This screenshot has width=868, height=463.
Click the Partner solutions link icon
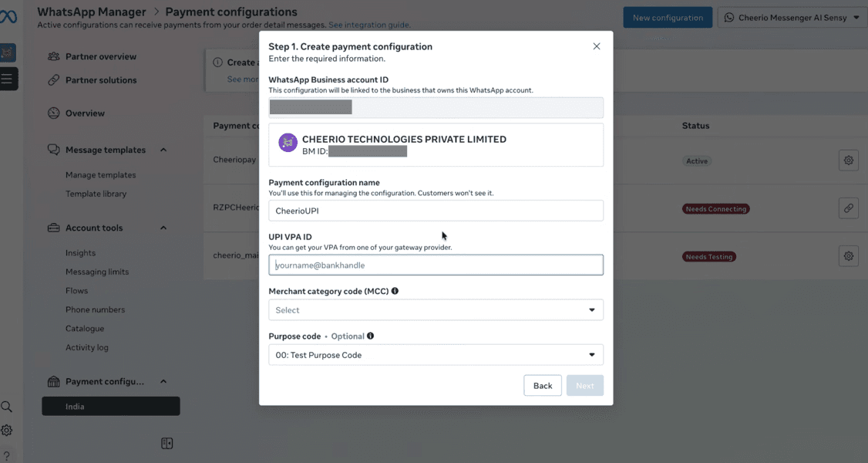[54, 79]
